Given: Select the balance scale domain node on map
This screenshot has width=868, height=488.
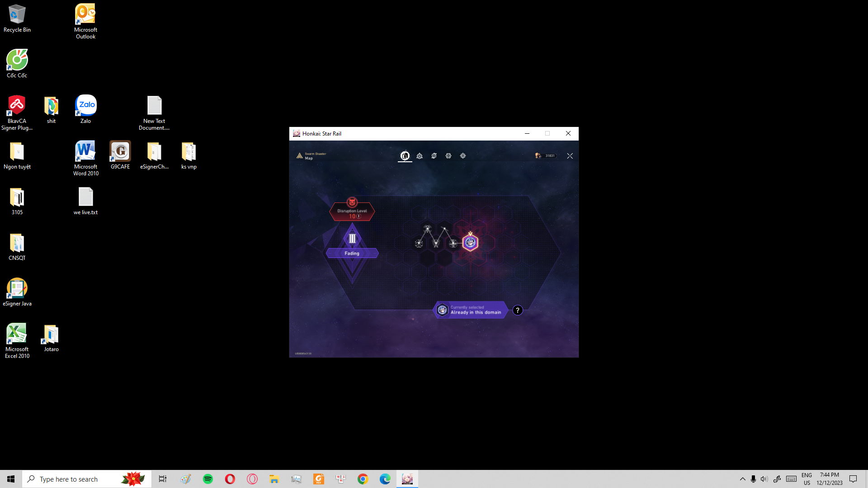Looking at the screenshot, I should (x=419, y=244).
